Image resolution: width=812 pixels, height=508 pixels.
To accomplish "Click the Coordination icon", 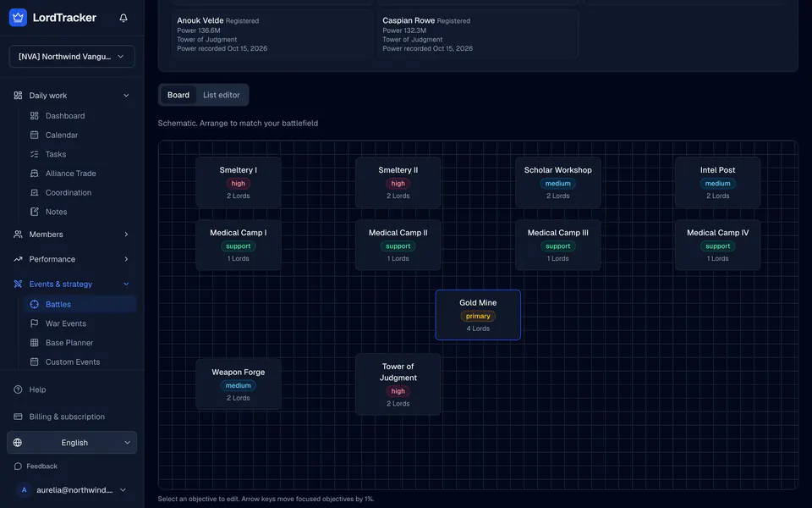I will click(34, 192).
